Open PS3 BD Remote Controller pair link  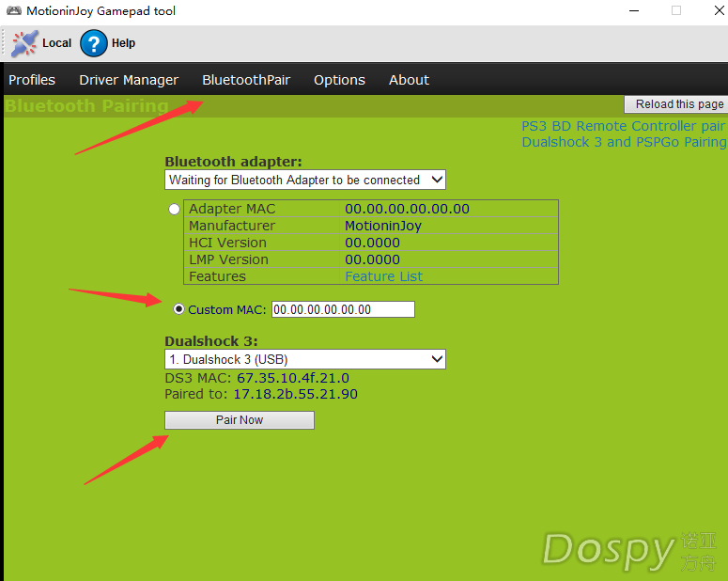tap(623, 126)
